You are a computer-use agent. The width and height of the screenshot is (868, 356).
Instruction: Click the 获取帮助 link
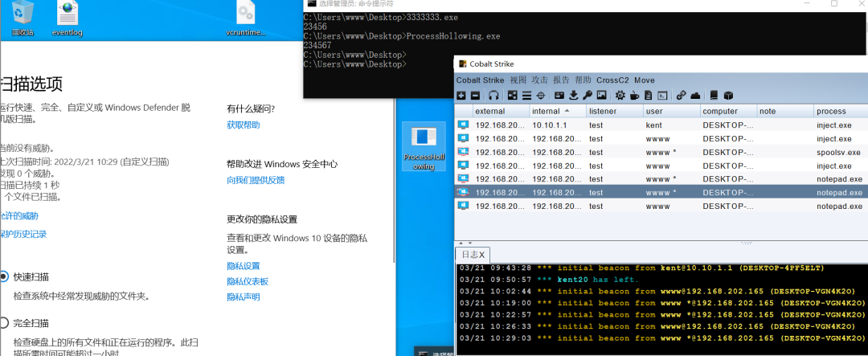click(243, 125)
